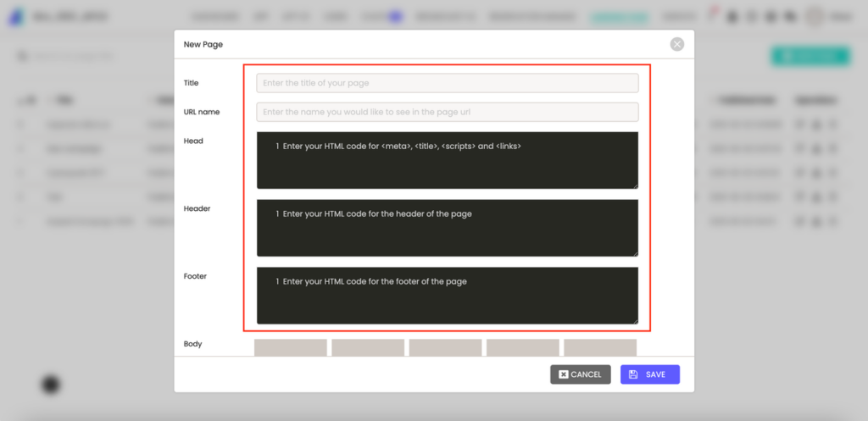Click inside the Head HTML code editor

click(447, 160)
